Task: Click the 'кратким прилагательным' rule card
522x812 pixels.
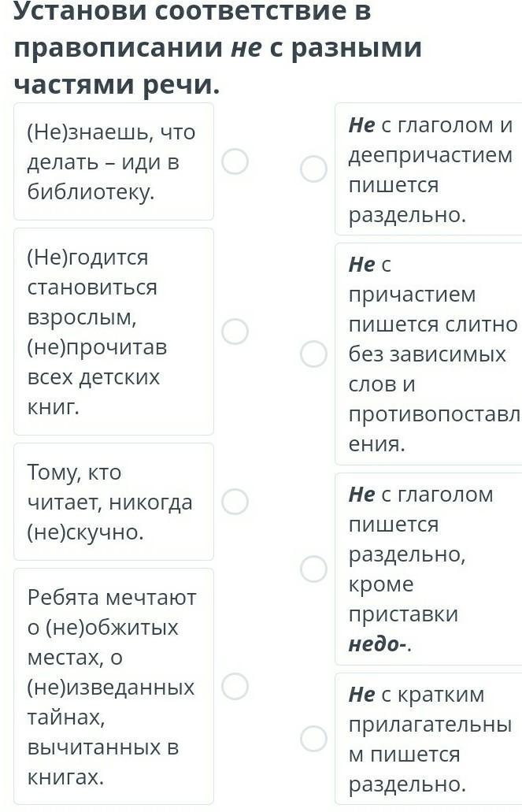Action: (430, 739)
